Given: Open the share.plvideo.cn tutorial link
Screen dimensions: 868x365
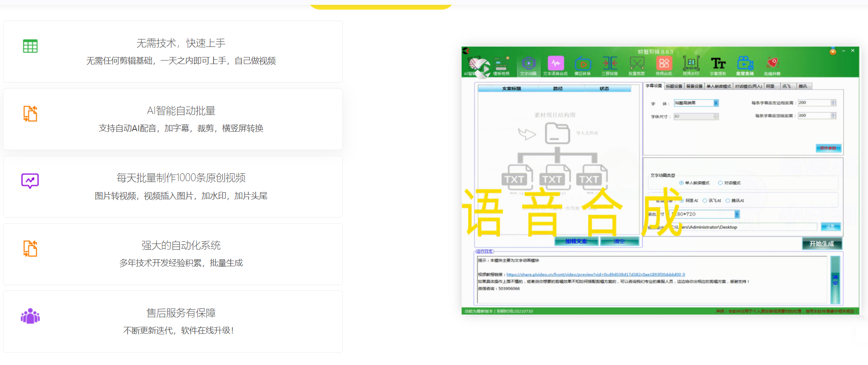Looking at the screenshot, I should pyautogui.click(x=596, y=275).
